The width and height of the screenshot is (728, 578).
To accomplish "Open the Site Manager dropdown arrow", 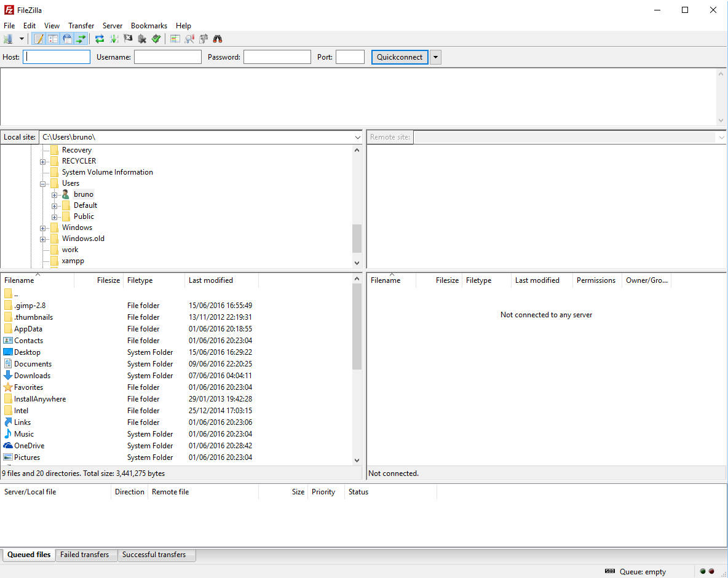I will (x=22, y=39).
